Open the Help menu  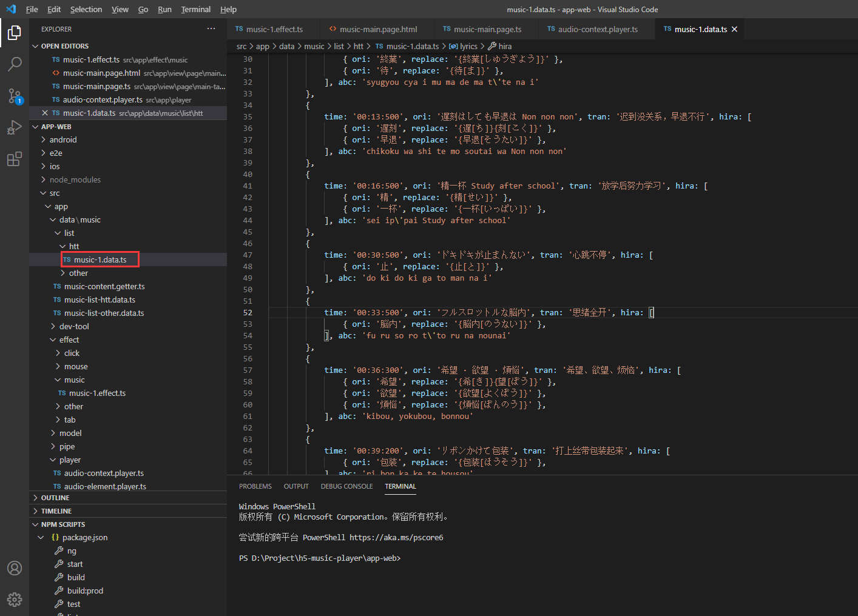click(228, 9)
